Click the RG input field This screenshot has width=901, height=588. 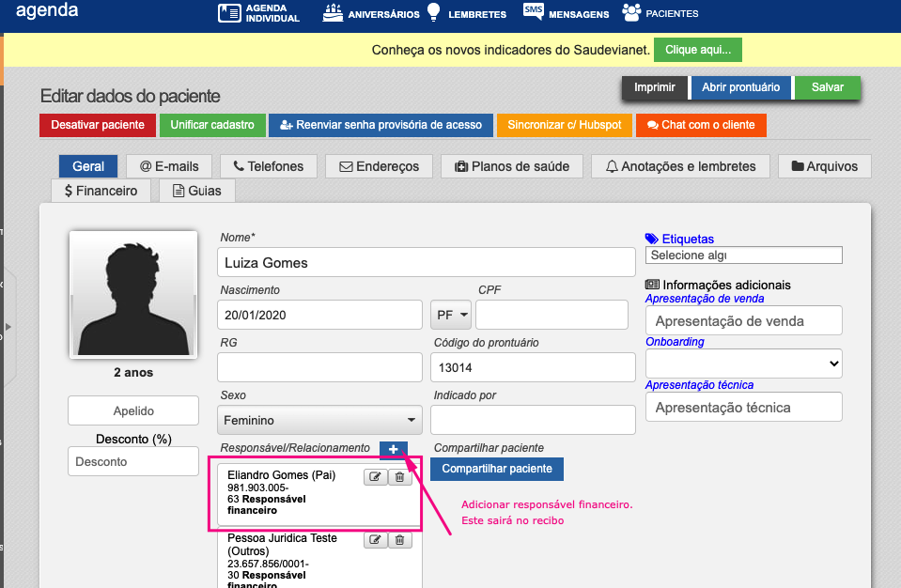[x=320, y=367]
